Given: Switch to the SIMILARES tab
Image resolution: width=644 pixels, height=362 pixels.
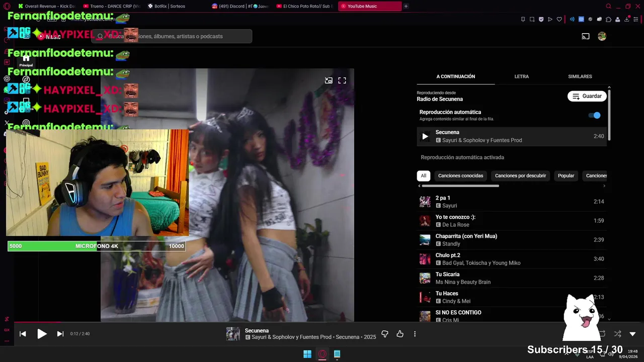Looking at the screenshot, I should (580, 76).
